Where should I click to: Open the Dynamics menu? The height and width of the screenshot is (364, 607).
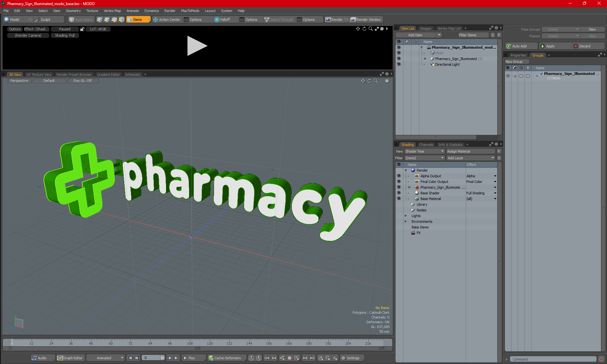(151, 11)
